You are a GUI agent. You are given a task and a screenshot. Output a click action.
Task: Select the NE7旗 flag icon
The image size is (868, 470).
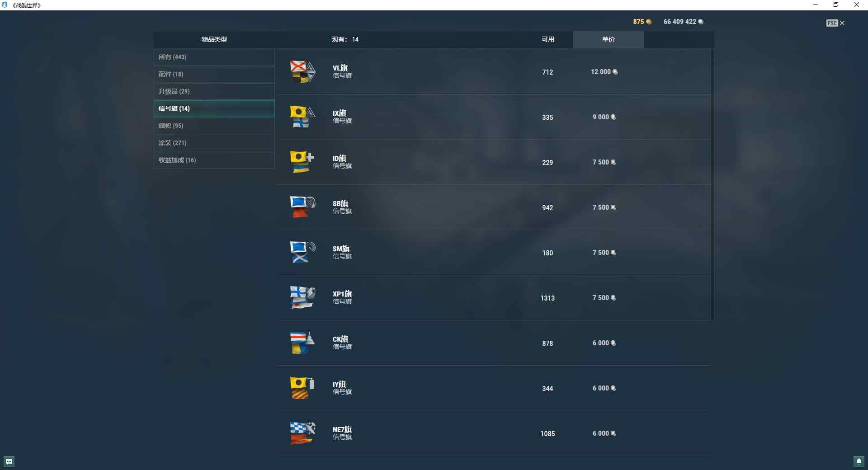(302, 433)
